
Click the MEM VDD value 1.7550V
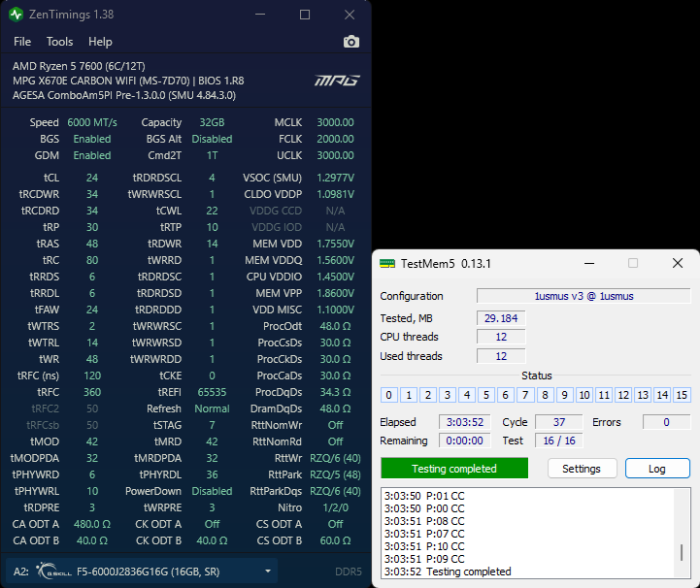335,244
